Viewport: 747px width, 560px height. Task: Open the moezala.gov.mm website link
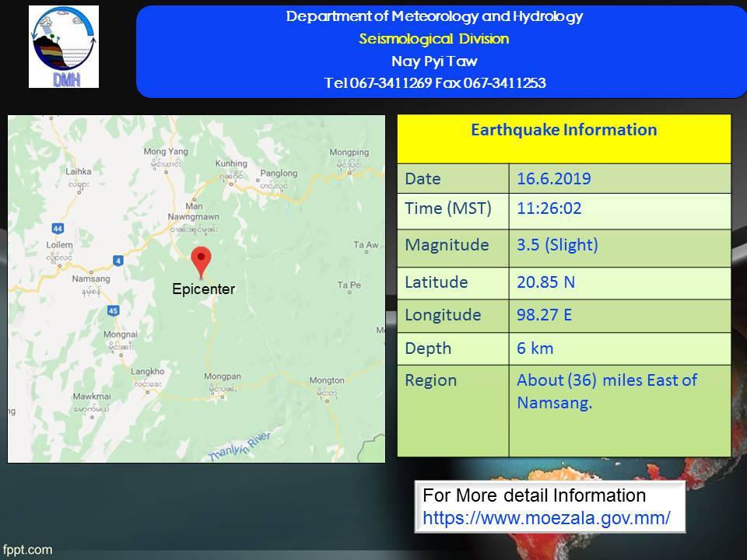click(x=546, y=516)
